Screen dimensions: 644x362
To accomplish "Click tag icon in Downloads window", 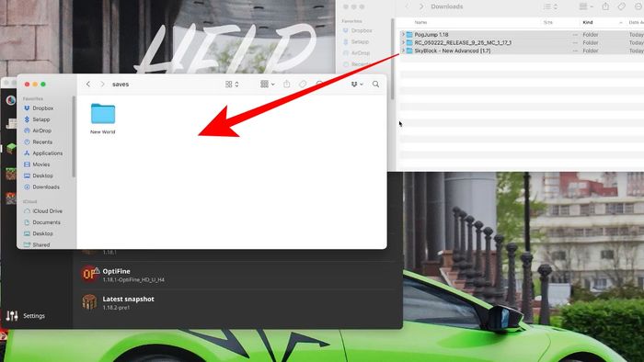I will [x=622, y=6].
